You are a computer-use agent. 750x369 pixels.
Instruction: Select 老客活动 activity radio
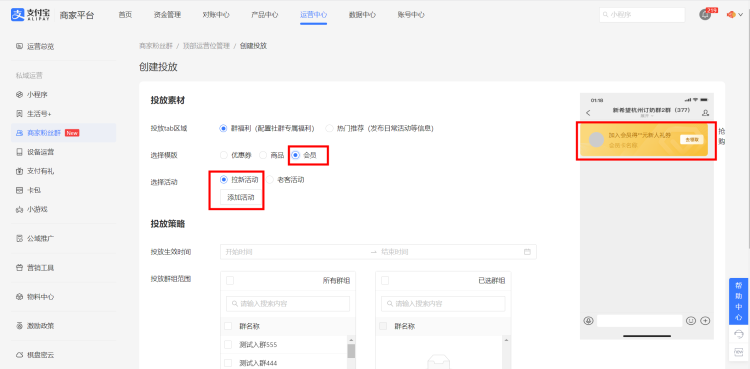pos(270,179)
